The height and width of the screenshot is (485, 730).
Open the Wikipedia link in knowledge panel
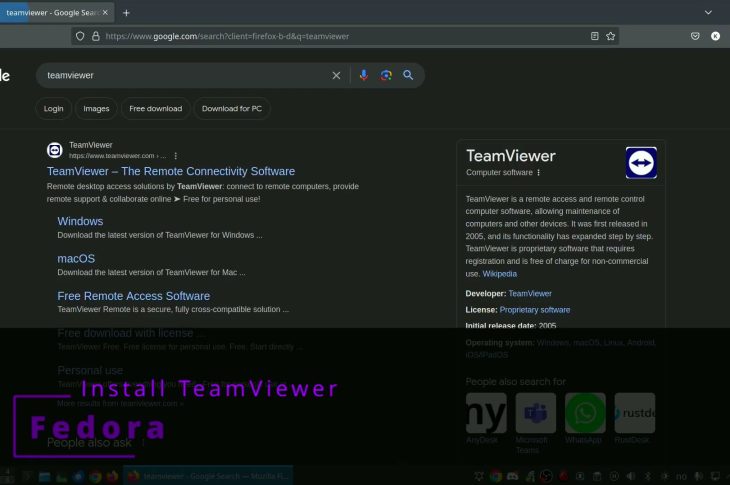pyautogui.click(x=499, y=273)
